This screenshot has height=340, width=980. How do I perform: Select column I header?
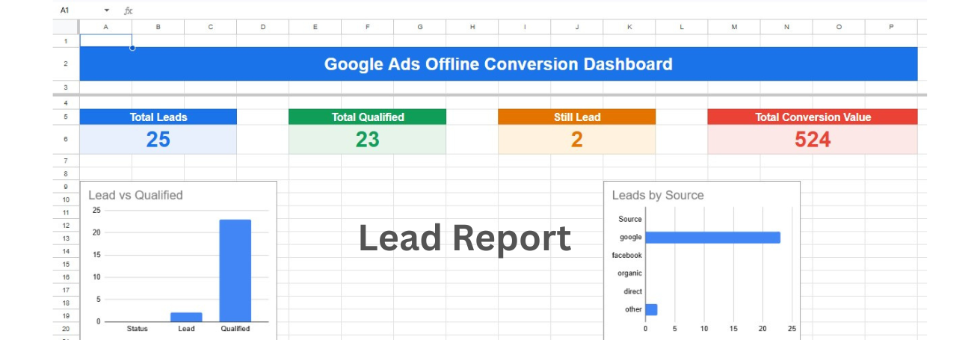(524, 27)
